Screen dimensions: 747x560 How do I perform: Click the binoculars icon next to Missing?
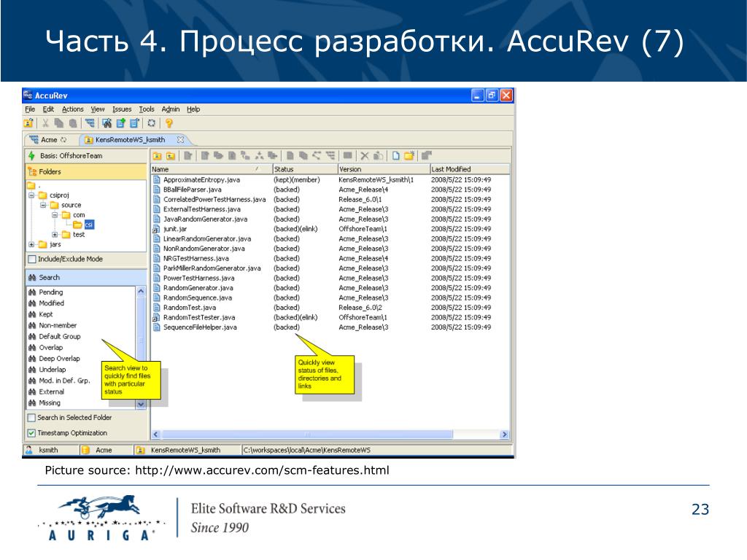click(x=32, y=402)
